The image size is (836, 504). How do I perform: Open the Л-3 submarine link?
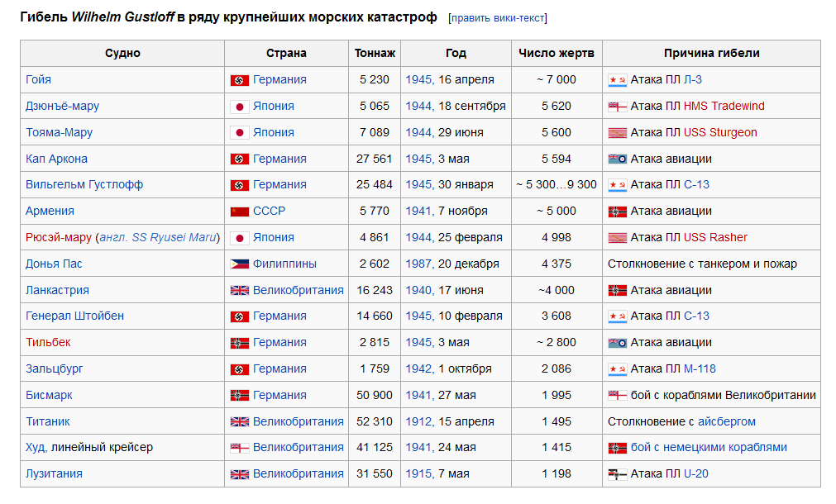tap(693, 80)
